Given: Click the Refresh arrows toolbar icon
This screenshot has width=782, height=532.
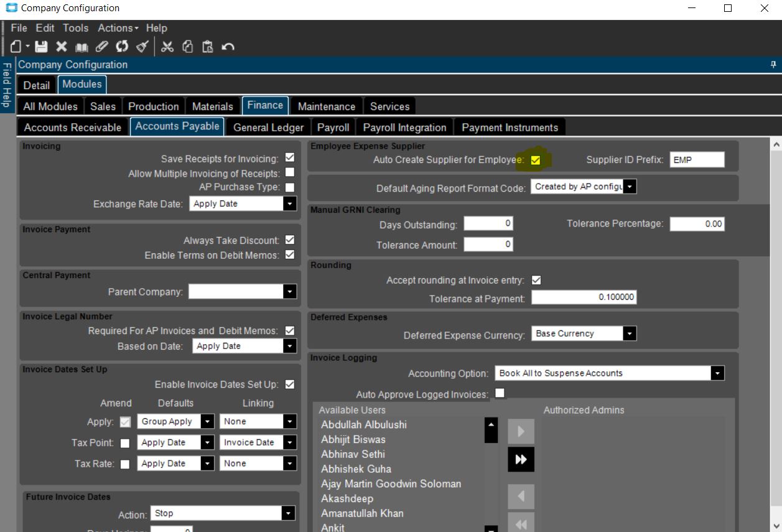Looking at the screenshot, I should pos(122,47).
